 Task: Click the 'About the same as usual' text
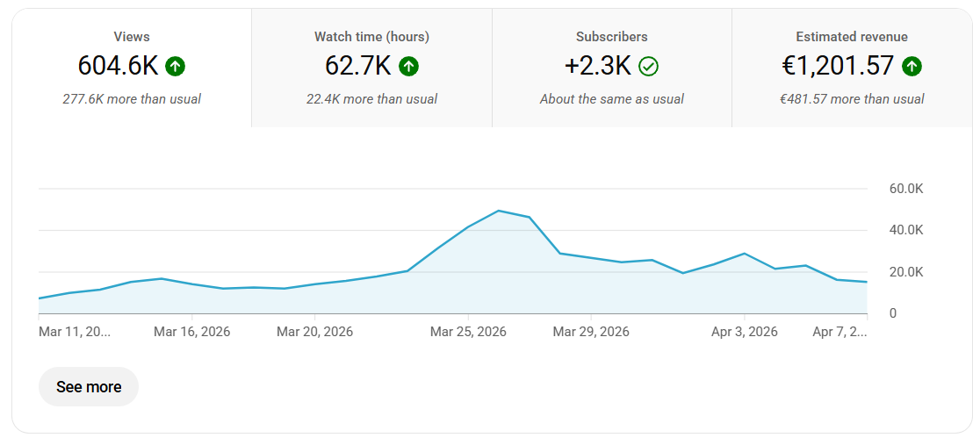tap(612, 99)
